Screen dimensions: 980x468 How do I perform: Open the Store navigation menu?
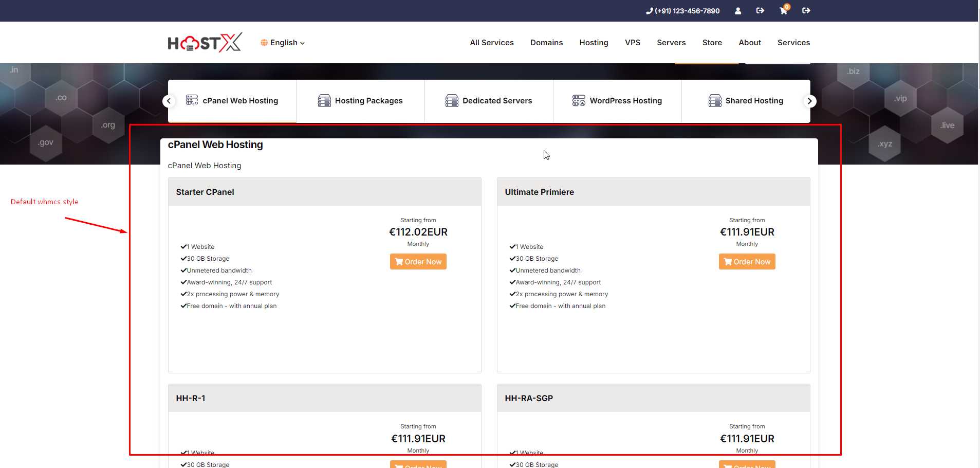[x=712, y=43]
